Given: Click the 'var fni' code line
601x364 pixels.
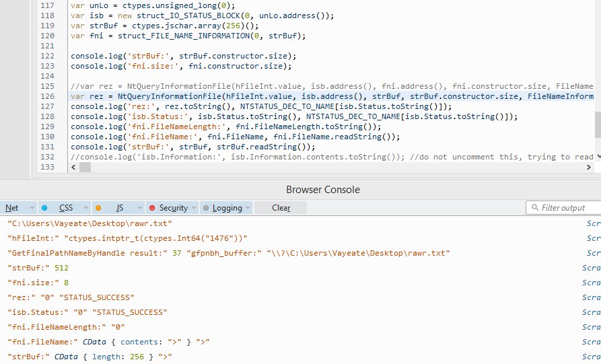Looking at the screenshot, I should tap(188, 36).
